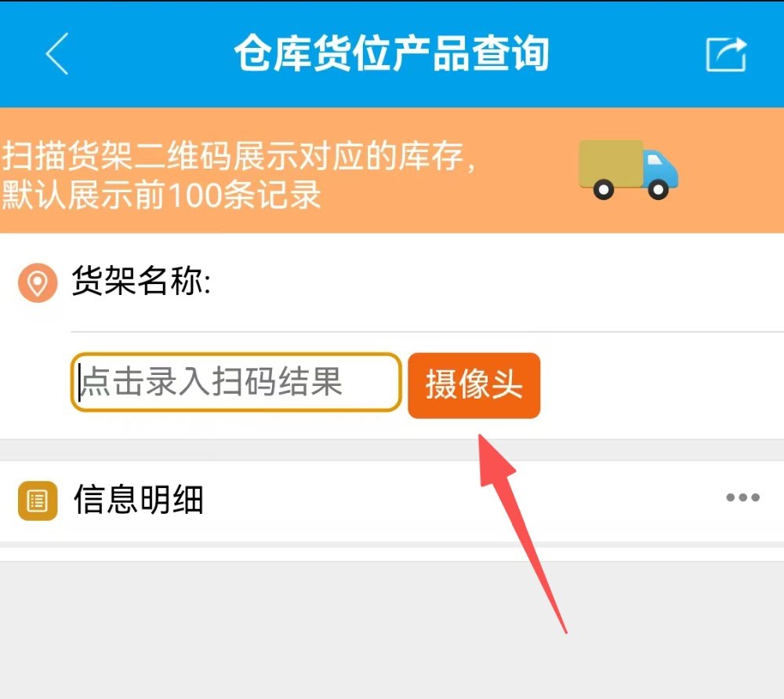
Task: Select the 货架名称 label
Action: (x=141, y=281)
